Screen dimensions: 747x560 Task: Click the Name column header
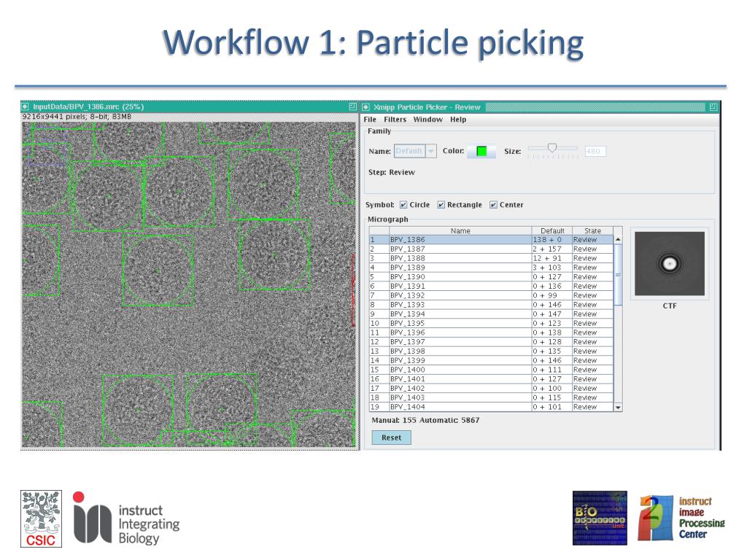[460, 231]
